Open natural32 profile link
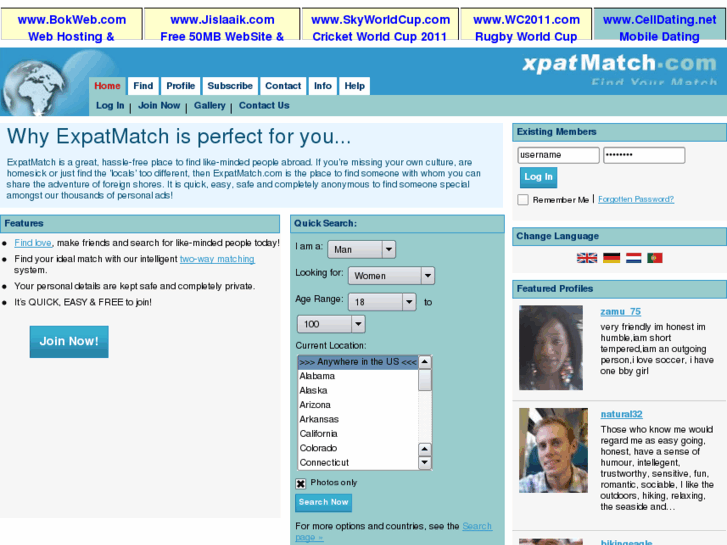The height and width of the screenshot is (545, 727). [621, 414]
